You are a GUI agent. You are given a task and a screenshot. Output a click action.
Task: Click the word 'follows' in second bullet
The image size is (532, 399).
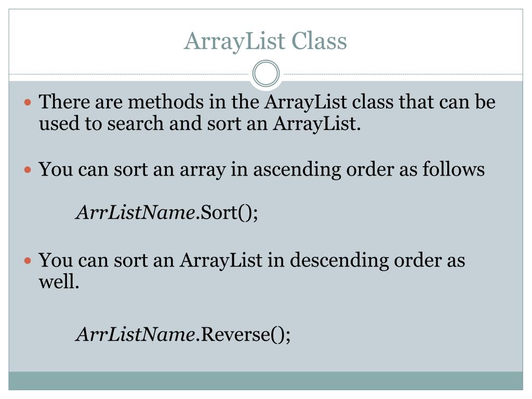(454, 169)
